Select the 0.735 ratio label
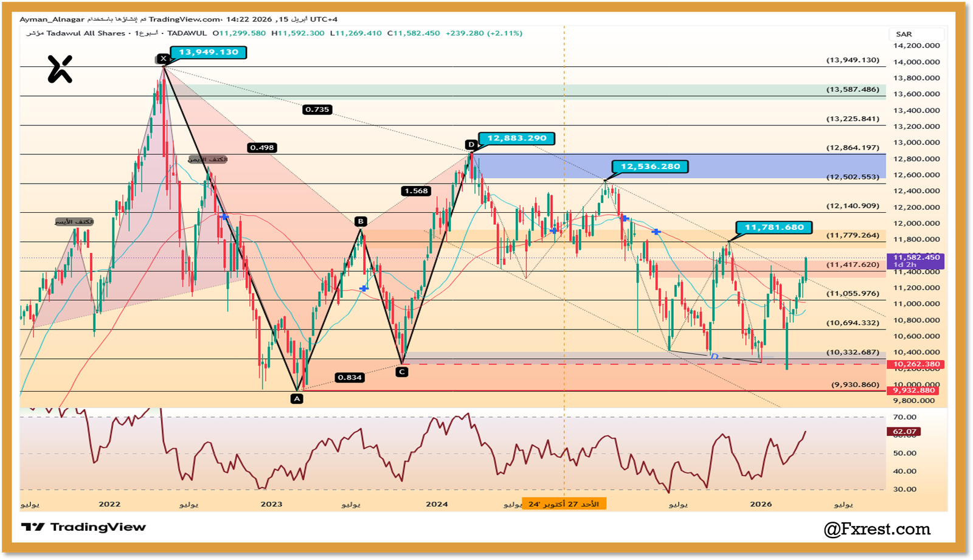This screenshot has height=560, width=973. tap(317, 109)
